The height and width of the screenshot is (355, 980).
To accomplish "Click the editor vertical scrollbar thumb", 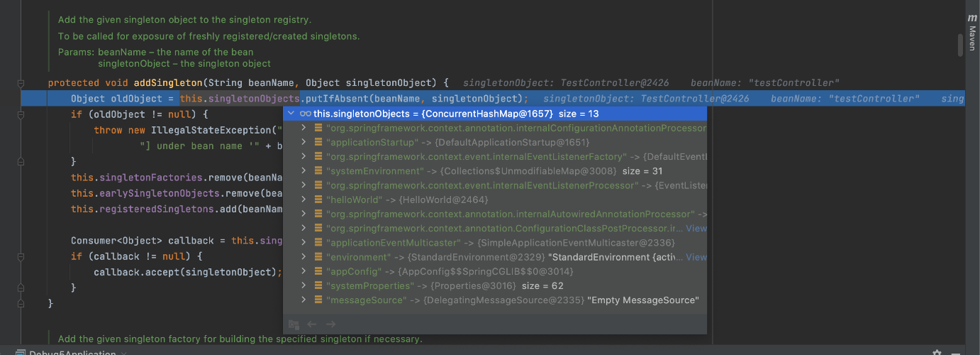I will pos(961,44).
